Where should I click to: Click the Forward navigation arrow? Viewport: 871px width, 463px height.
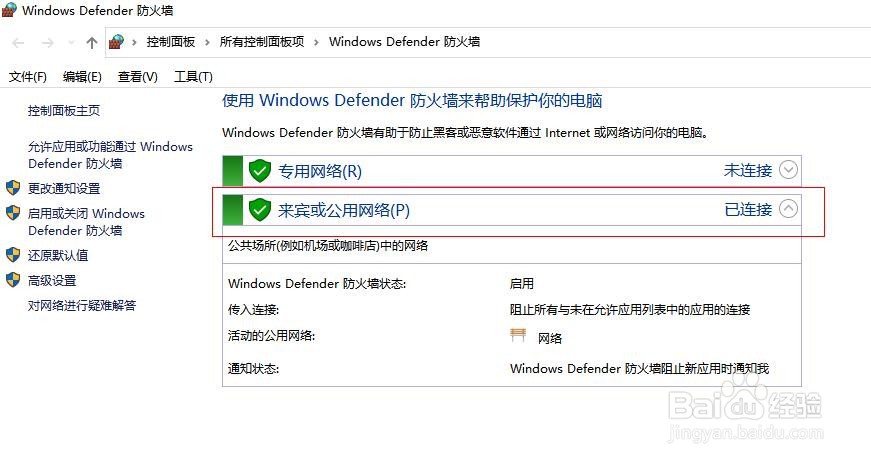point(47,43)
